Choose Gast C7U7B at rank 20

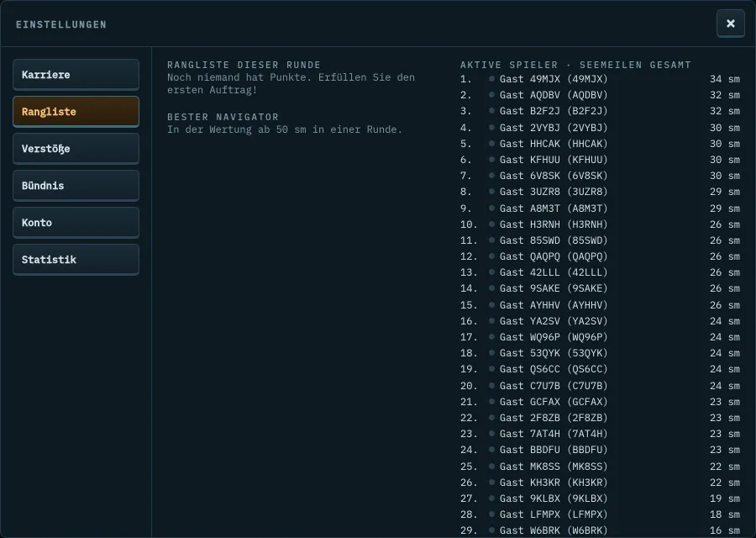click(600, 386)
